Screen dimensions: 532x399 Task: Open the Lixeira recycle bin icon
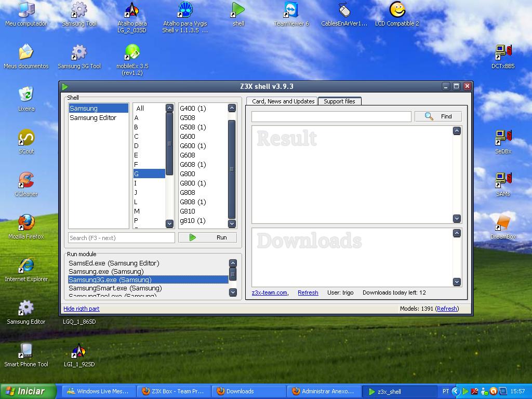(x=26, y=99)
